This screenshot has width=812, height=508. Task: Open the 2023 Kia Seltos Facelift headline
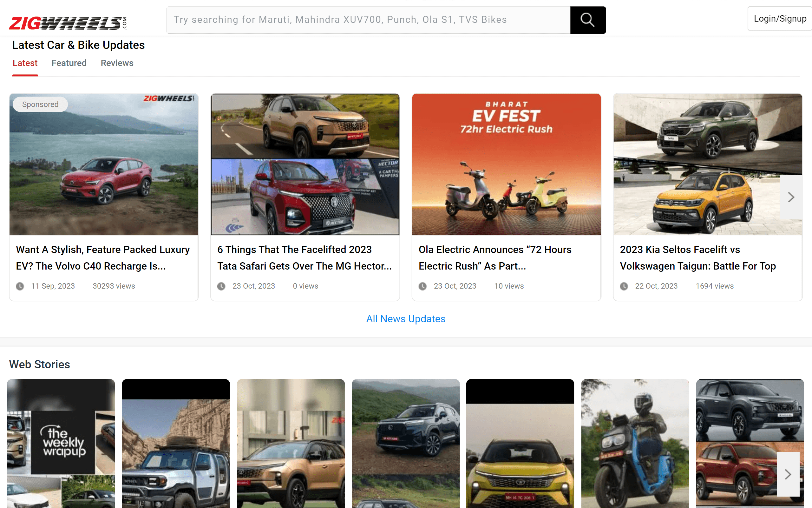click(698, 258)
